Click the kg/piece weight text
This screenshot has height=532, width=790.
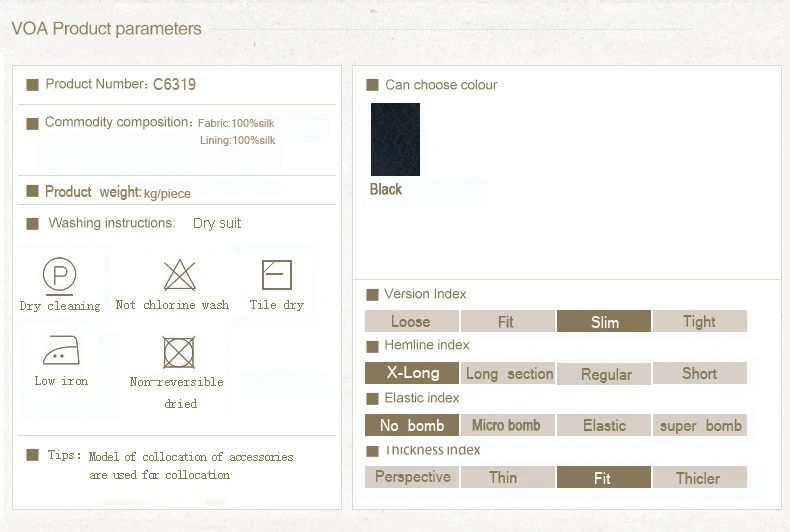(x=167, y=193)
